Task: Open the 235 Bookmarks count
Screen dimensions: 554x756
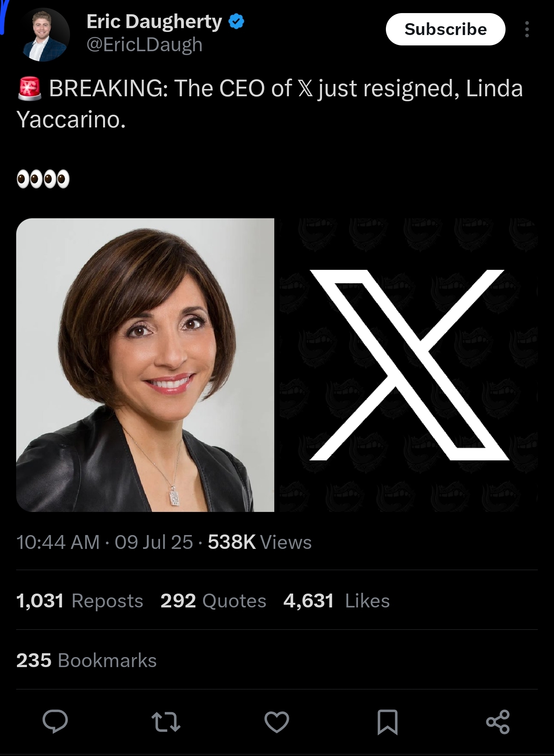Action: tap(87, 660)
